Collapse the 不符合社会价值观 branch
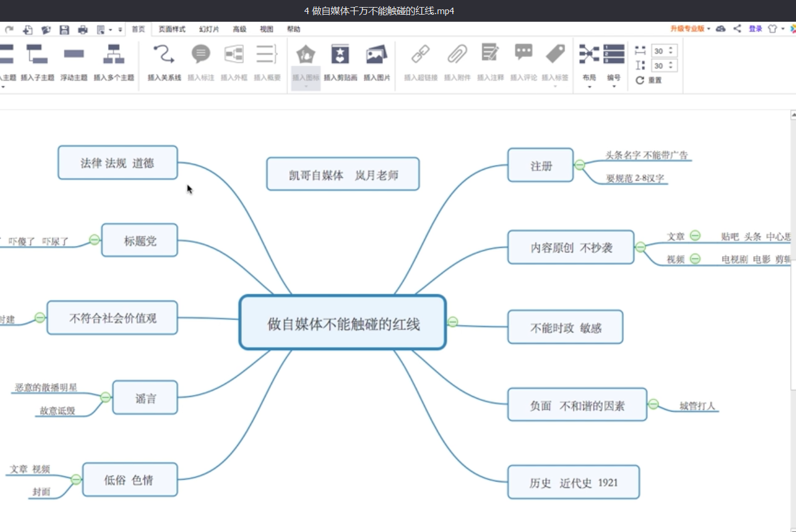796x532 pixels. click(x=40, y=318)
